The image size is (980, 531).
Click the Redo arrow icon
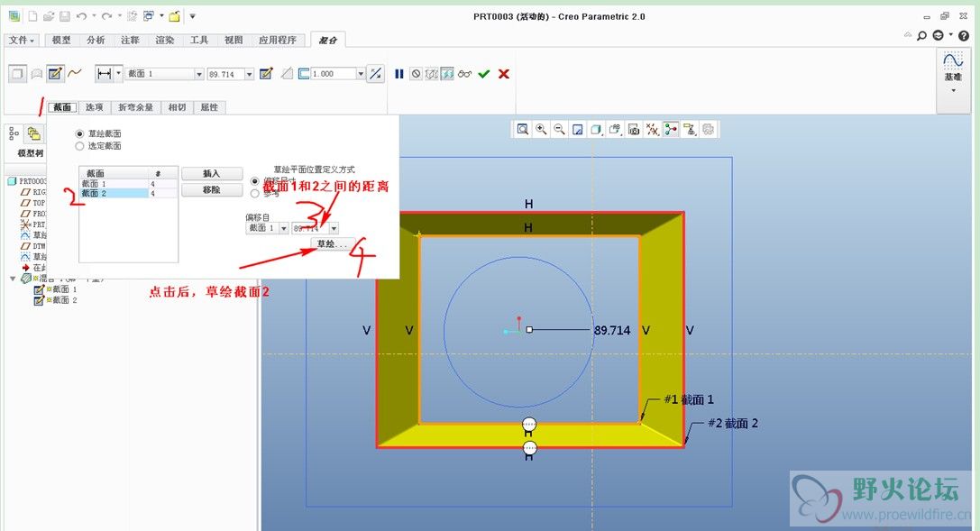click(107, 16)
